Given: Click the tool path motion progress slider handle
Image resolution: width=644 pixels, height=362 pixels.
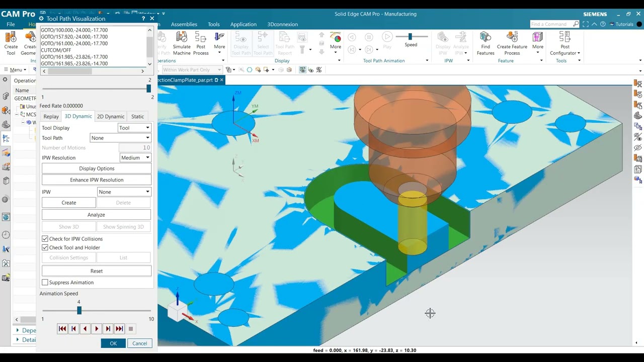Looking at the screenshot, I should tap(148, 88).
